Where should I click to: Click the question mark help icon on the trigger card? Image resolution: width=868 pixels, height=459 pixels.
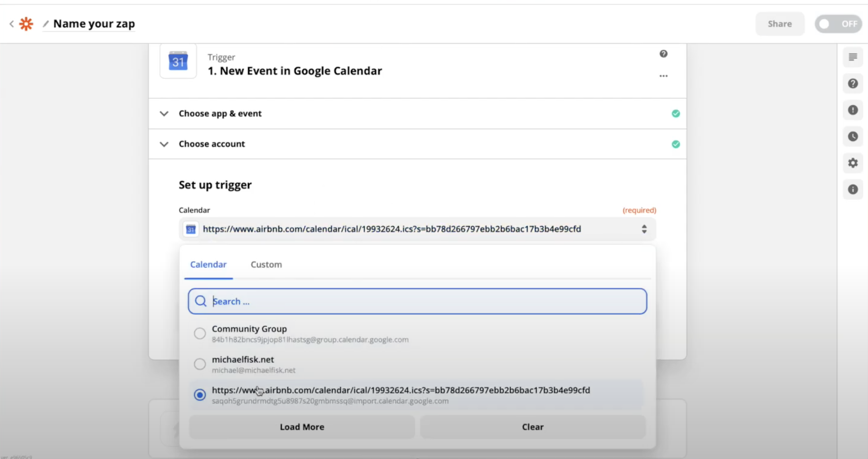[663, 54]
